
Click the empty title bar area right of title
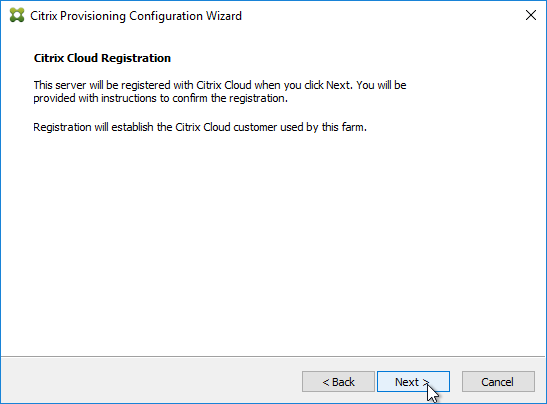click(380, 16)
